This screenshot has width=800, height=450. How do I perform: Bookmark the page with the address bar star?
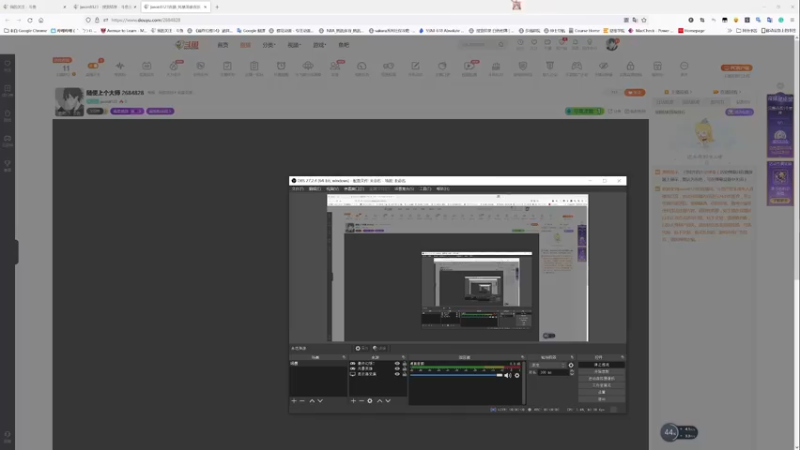[x=644, y=20]
